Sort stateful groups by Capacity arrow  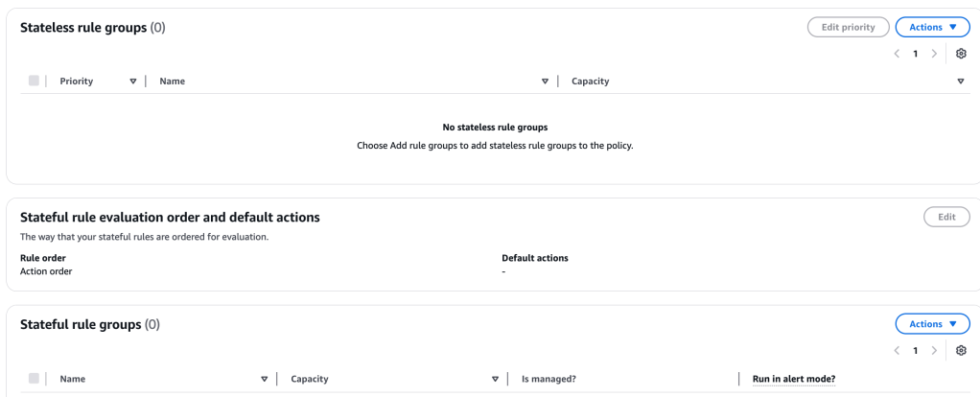(495, 379)
